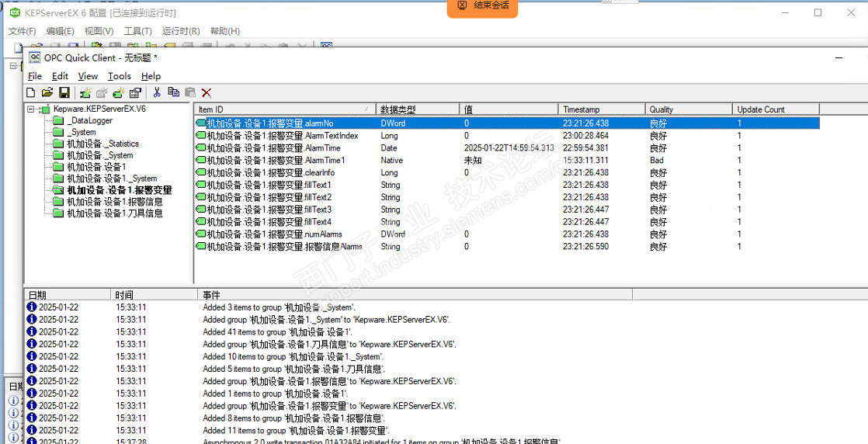Image resolution: width=868 pixels, height=444 pixels.
Task: Click the Copy toolbar icon
Action: 174,92
